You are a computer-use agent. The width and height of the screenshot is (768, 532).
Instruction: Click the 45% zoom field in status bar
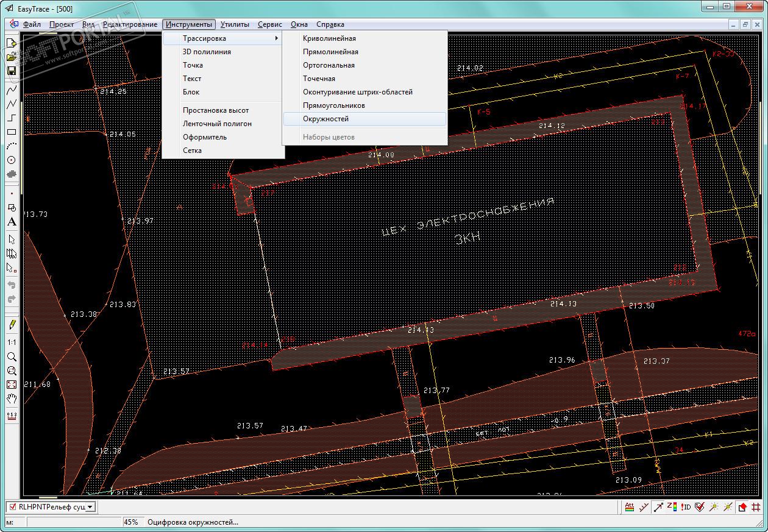[x=131, y=522]
